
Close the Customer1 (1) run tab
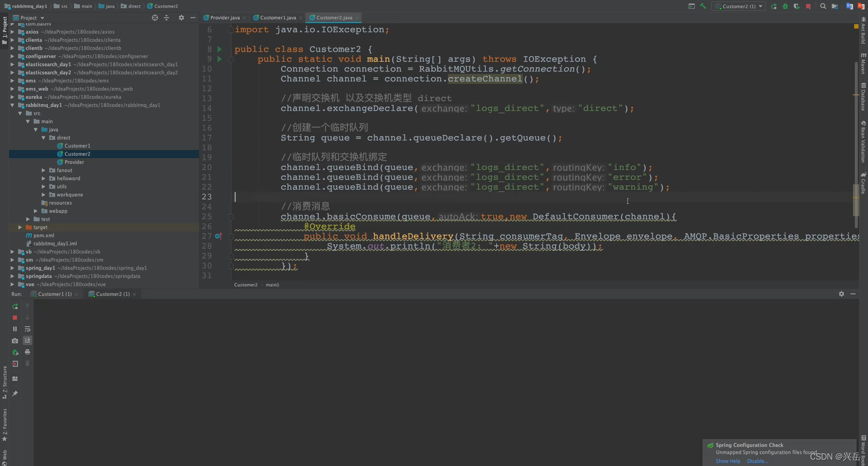76,295
